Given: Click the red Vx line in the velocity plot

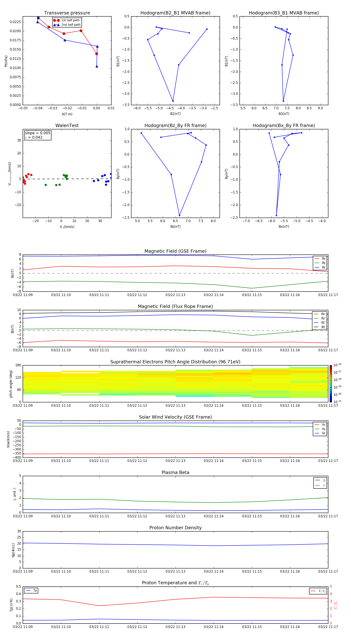Looking at the screenshot, I should [x=175, y=454].
